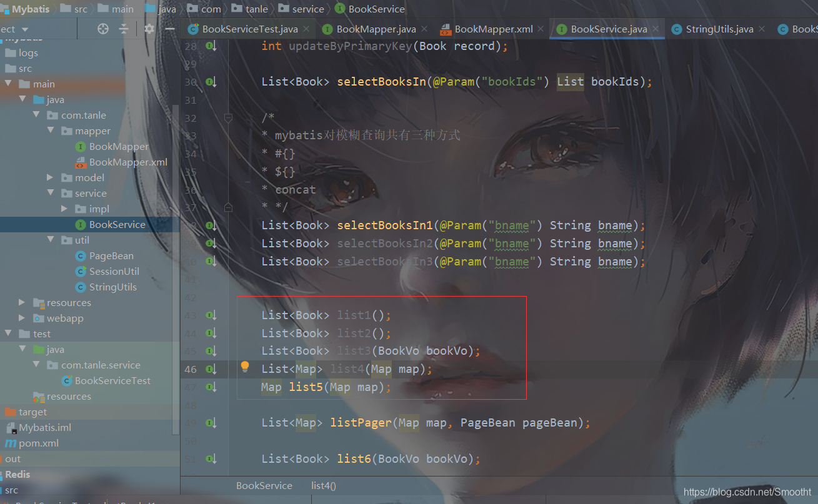This screenshot has width=818, height=504.
Task: Click gutter icon on line 46 list4
Action: pyautogui.click(x=211, y=369)
